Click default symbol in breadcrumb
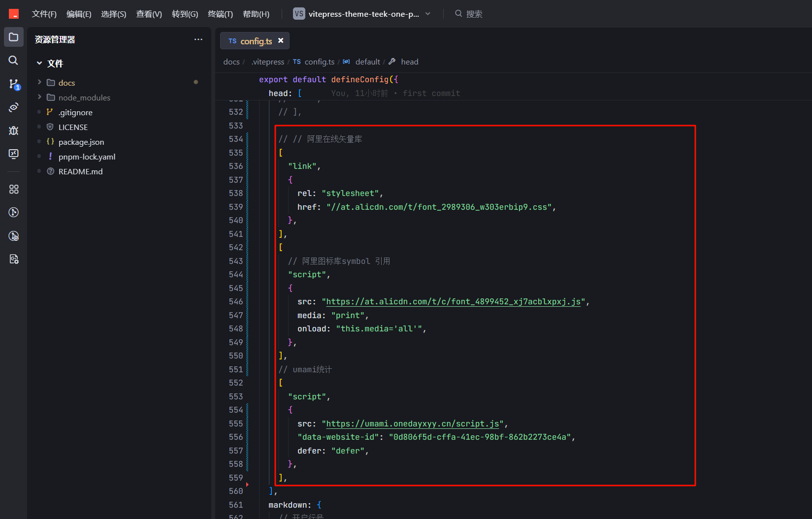This screenshot has height=519, width=812. pos(367,62)
